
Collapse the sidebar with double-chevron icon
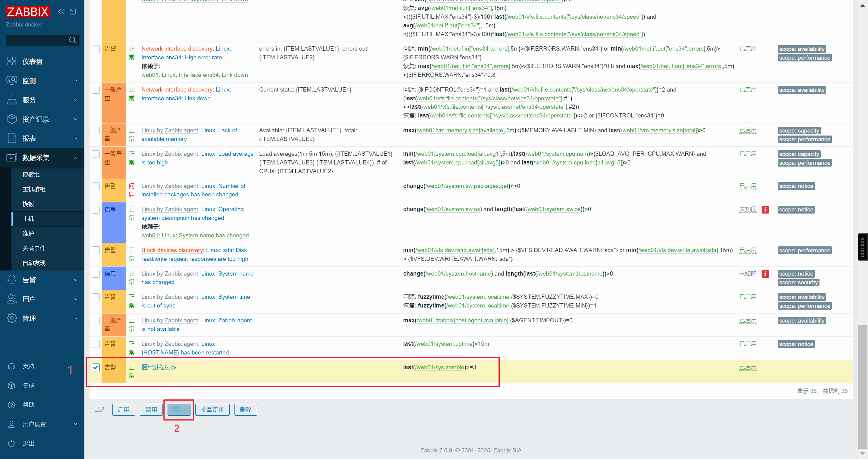pos(61,12)
